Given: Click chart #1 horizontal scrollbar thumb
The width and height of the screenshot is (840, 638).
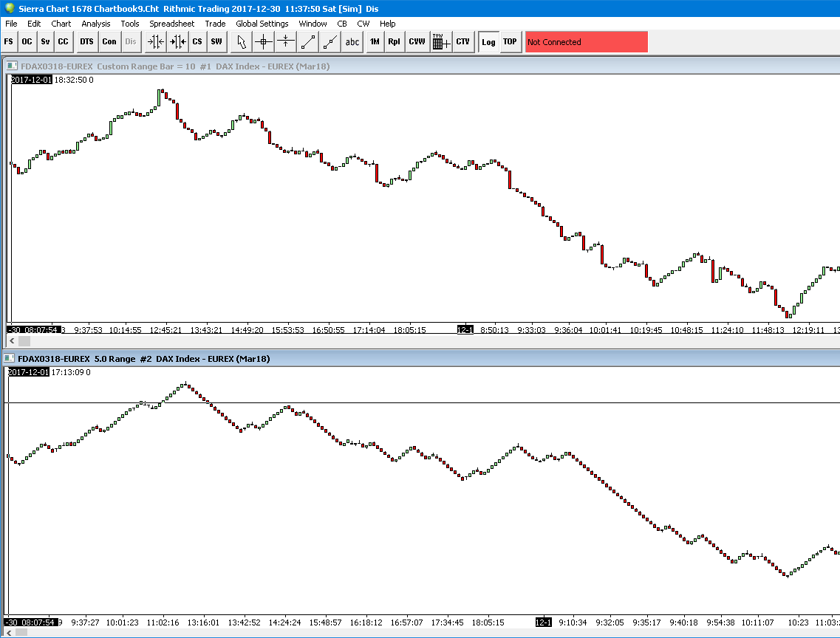Looking at the screenshot, I should [x=24, y=340].
